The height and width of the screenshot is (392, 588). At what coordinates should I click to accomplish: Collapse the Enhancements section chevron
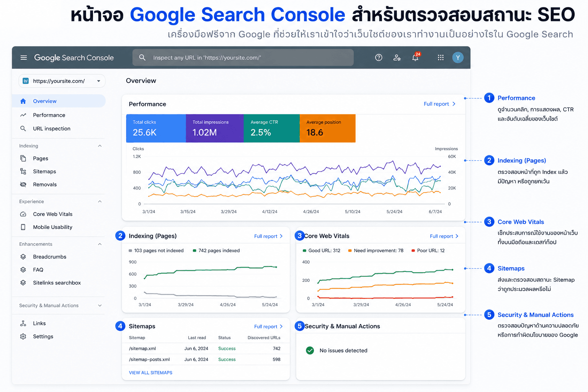pyautogui.click(x=100, y=244)
